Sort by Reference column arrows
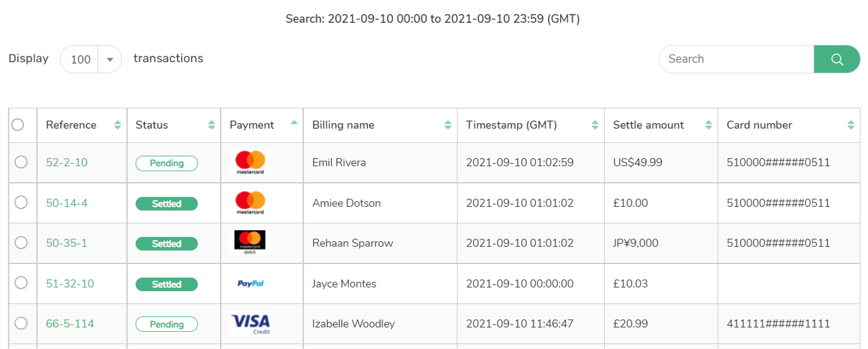Image resolution: width=868 pixels, height=349 pixels. tap(118, 125)
